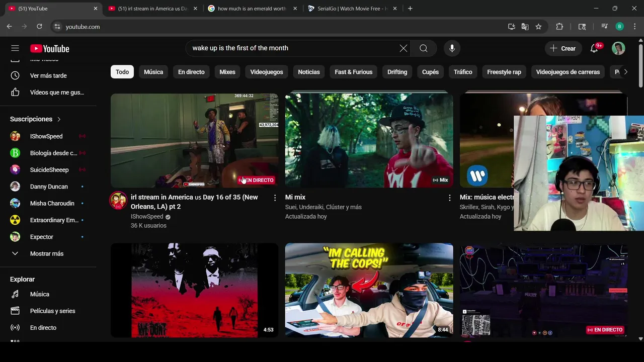The width and height of the screenshot is (644, 362).
Task: Select the Música filter chip
Action: pos(153,72)
